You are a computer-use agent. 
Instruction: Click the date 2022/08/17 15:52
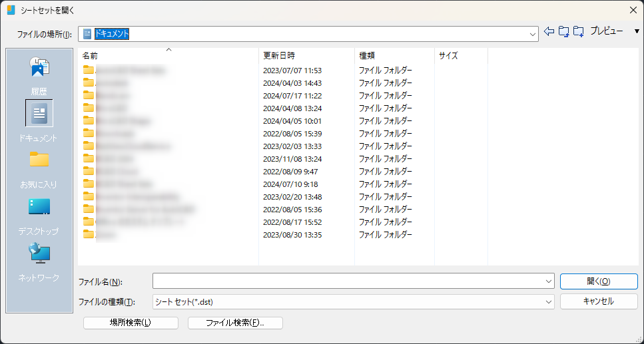(292, 222)
